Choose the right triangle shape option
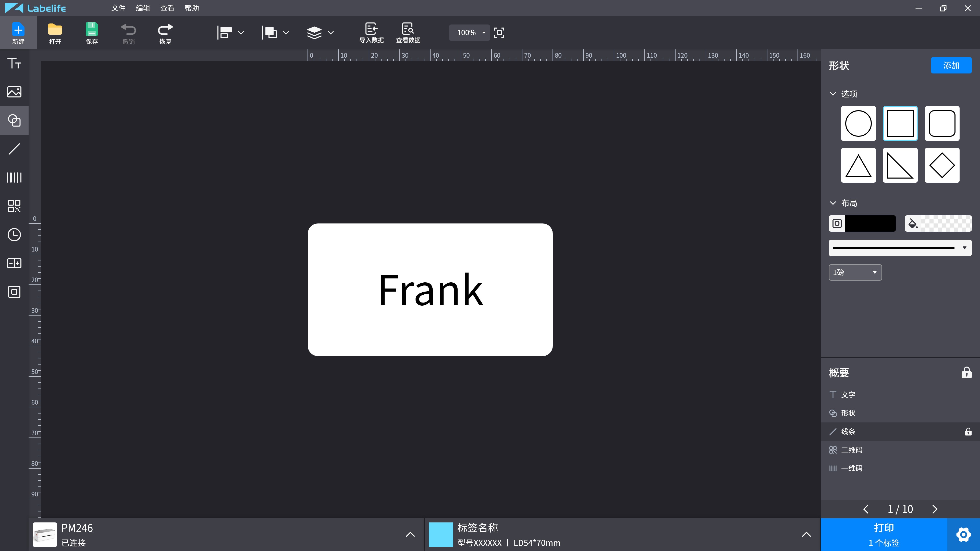This screenshot has width=980, height=551. (900, 165)
